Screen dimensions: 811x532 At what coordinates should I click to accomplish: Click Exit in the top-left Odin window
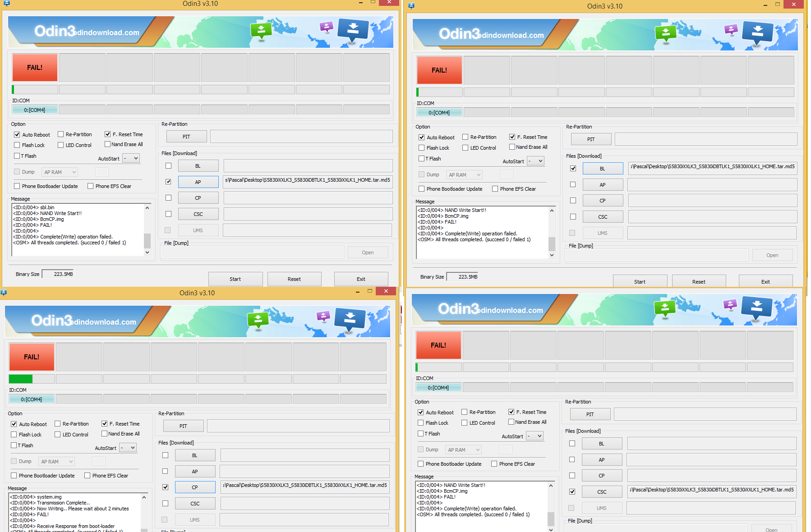pyautogui.click(x=361, y=279)
